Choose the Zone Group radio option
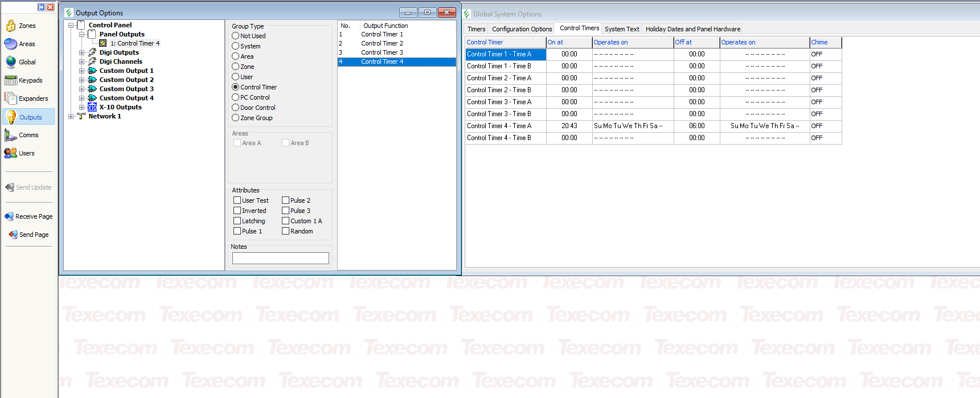Screen dimensions: 980x398 point(236,118)
